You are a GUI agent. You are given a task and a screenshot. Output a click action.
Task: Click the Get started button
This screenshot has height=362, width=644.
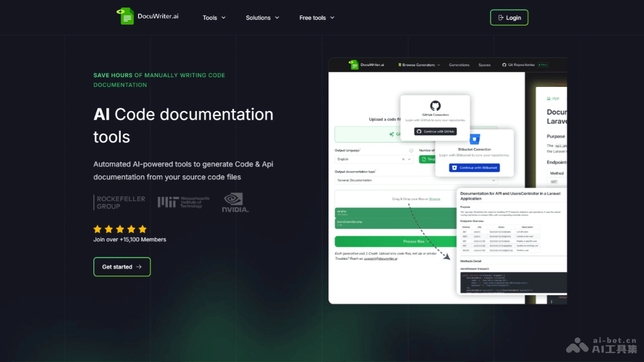click(x=122, y=267)
